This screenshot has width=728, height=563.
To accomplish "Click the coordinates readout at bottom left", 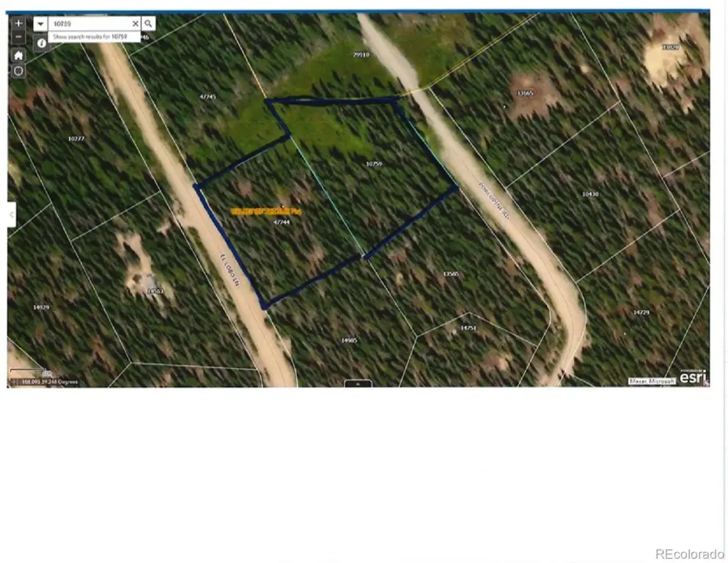I will (45, 382).
